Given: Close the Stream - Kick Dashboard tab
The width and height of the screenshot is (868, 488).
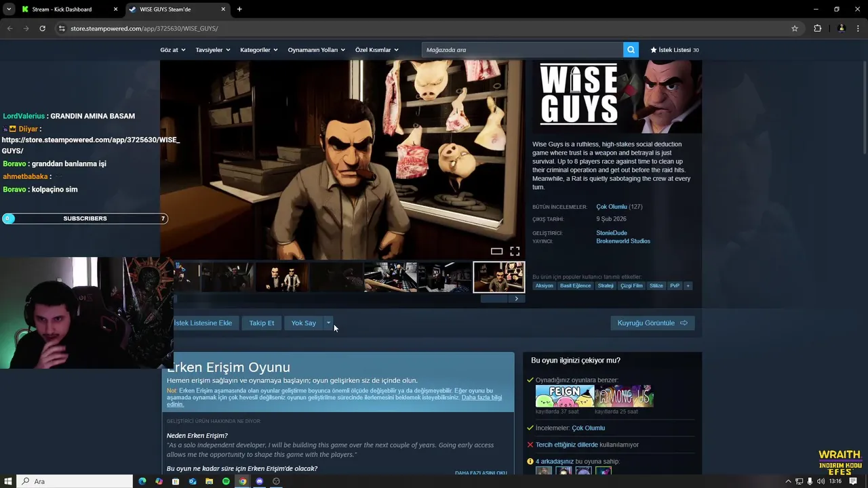Looking at the screenshot, I should coord(115,9).
